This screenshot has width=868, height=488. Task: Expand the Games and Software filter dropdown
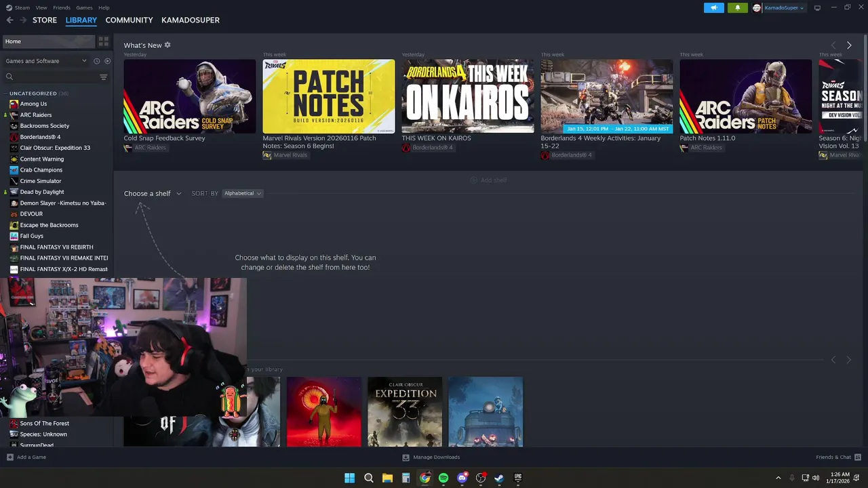[x=46, y=61]
